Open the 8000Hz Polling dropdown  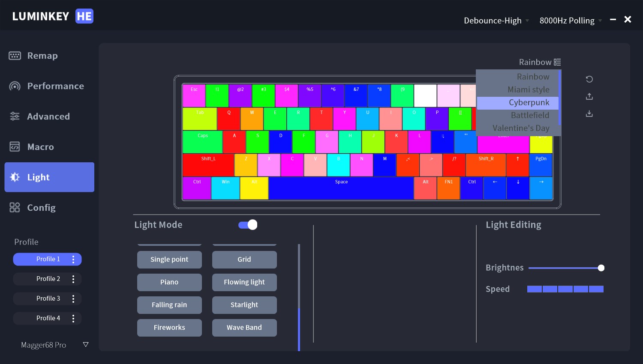pos(571,21)
